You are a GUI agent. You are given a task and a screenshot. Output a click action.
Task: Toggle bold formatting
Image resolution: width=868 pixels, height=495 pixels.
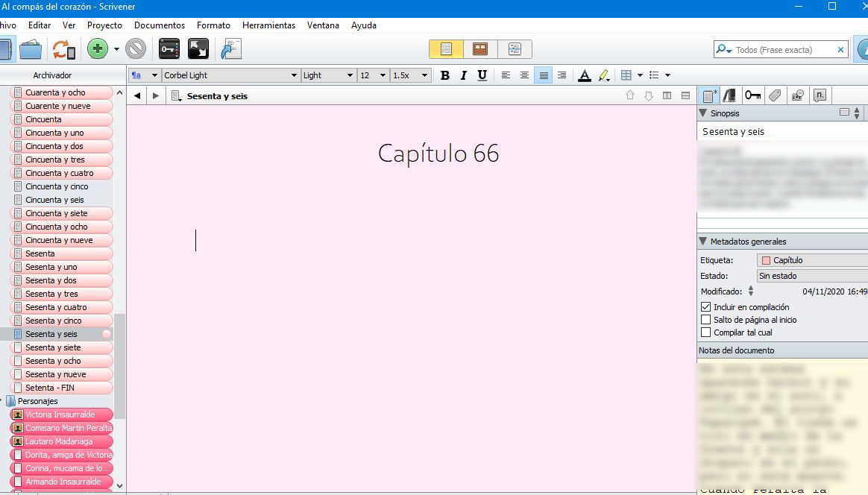click(x=444, y=75)
